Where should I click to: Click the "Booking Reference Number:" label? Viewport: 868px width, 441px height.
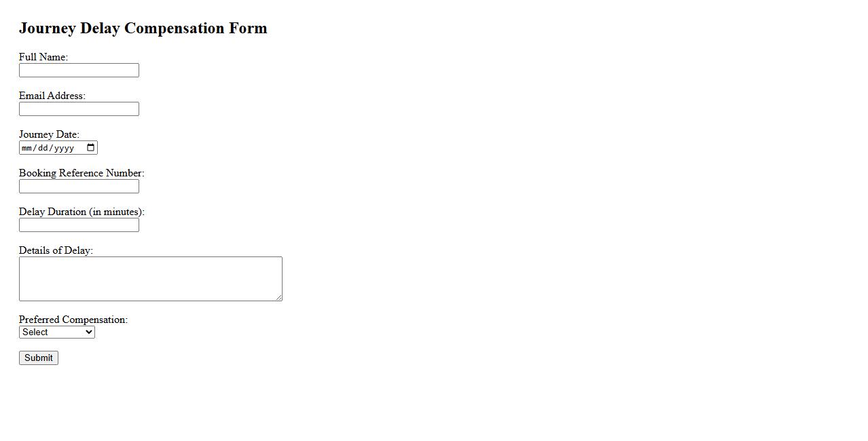(82, 173)
